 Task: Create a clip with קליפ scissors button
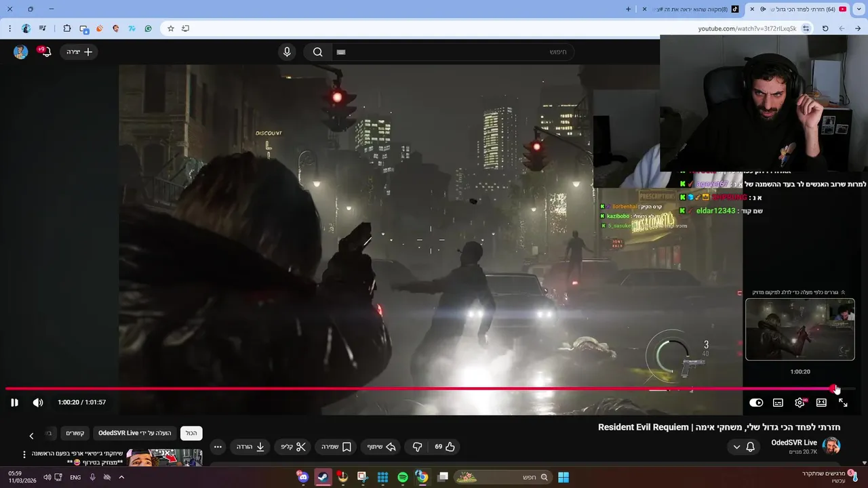(x=294, y=447)
